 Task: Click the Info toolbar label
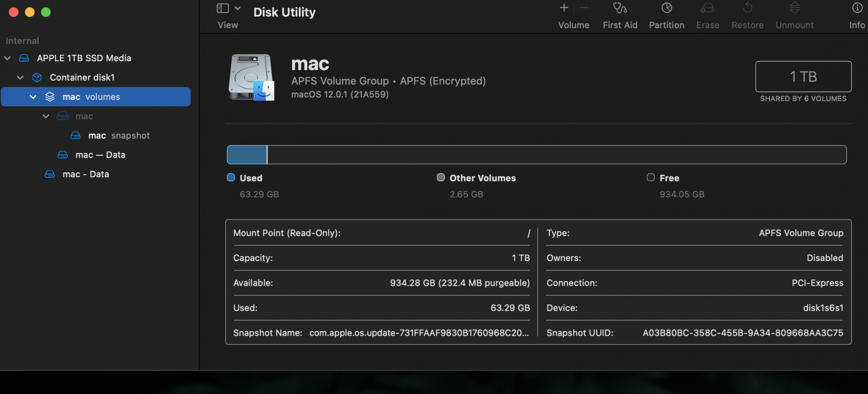click(857, 25)
